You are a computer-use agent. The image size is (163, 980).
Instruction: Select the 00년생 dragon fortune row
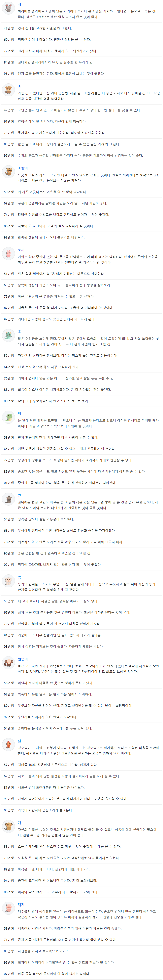pyautogui.click(x=81, y=401)
